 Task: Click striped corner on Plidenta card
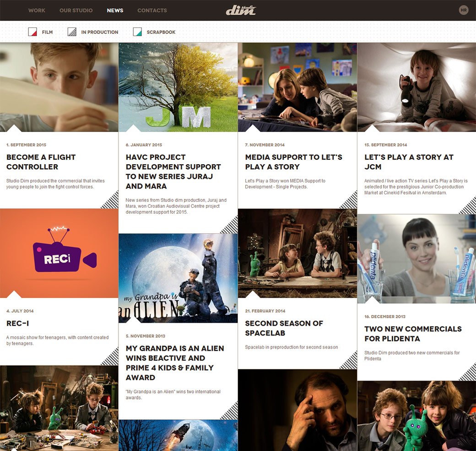point(469,373)
